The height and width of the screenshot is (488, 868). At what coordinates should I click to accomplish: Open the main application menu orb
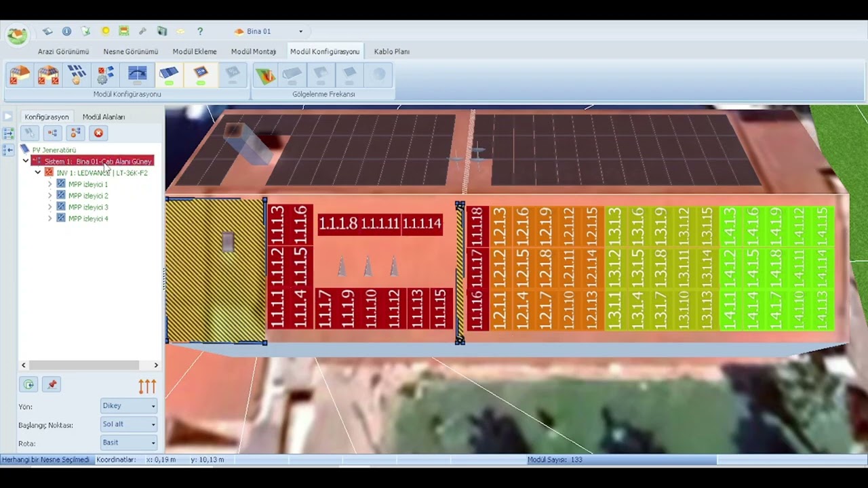pyautogui.click(x=17, y=35)
